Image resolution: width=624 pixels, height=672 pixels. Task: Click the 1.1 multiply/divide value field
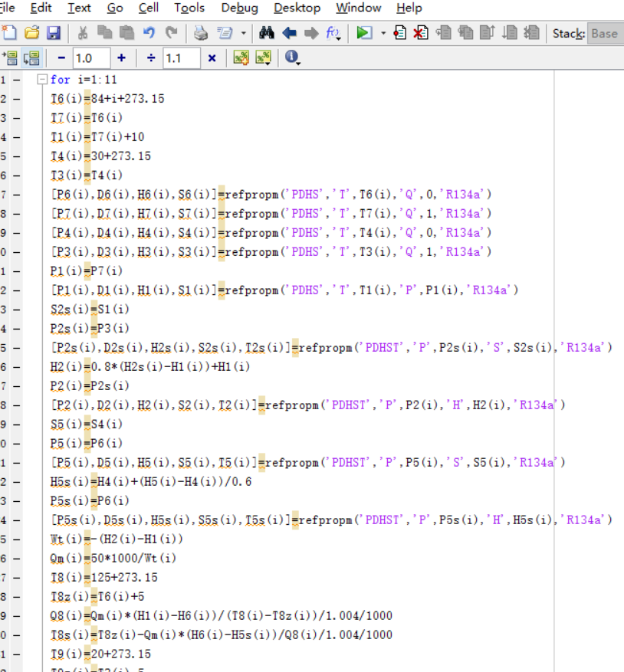181,58
